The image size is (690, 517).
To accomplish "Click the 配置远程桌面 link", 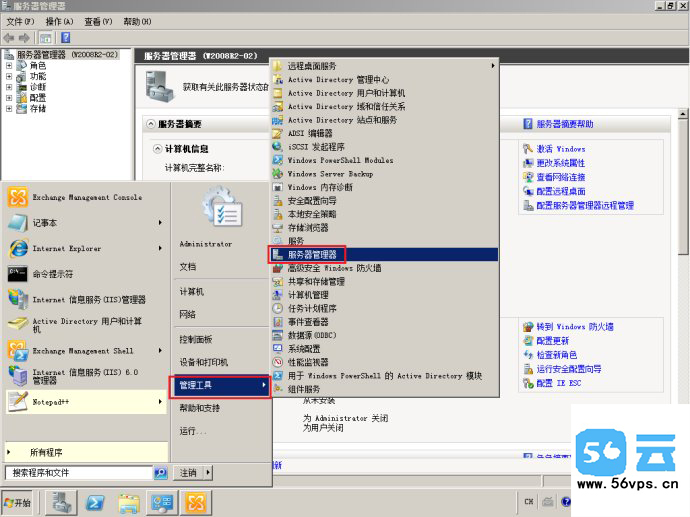I will click(560, 191).
